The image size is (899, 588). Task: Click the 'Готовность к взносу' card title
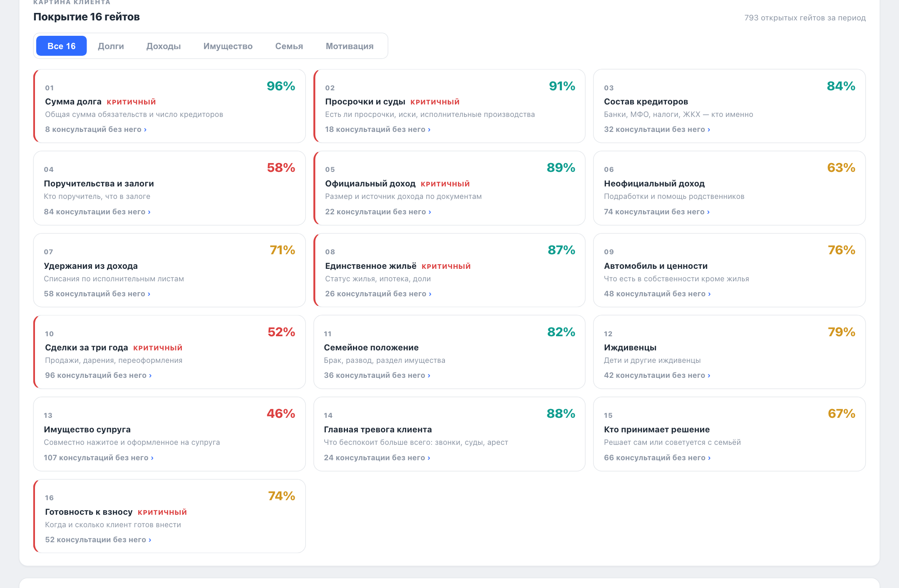coord(89,512)
